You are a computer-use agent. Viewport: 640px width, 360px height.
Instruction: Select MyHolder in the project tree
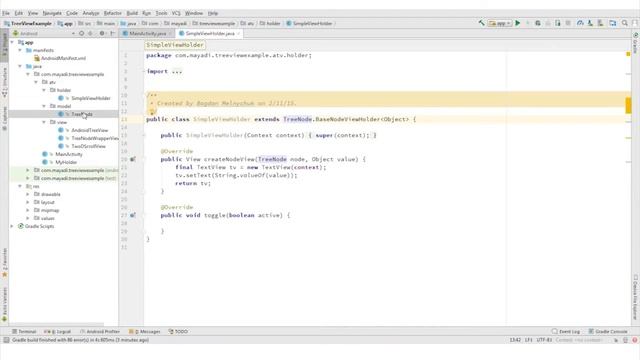(59, 162)
